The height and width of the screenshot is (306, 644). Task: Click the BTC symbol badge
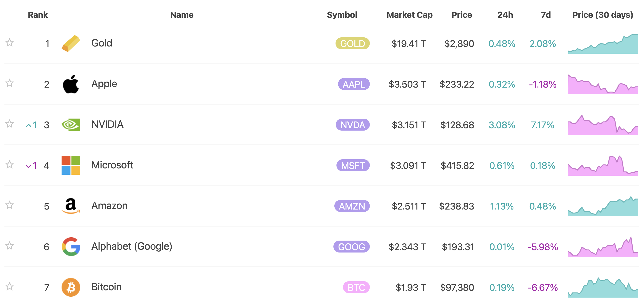tap(356, 287)
